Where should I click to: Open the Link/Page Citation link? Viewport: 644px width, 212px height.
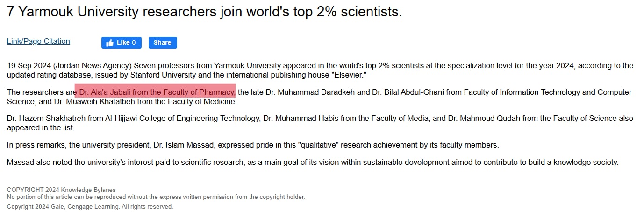(x=38, y=41)
